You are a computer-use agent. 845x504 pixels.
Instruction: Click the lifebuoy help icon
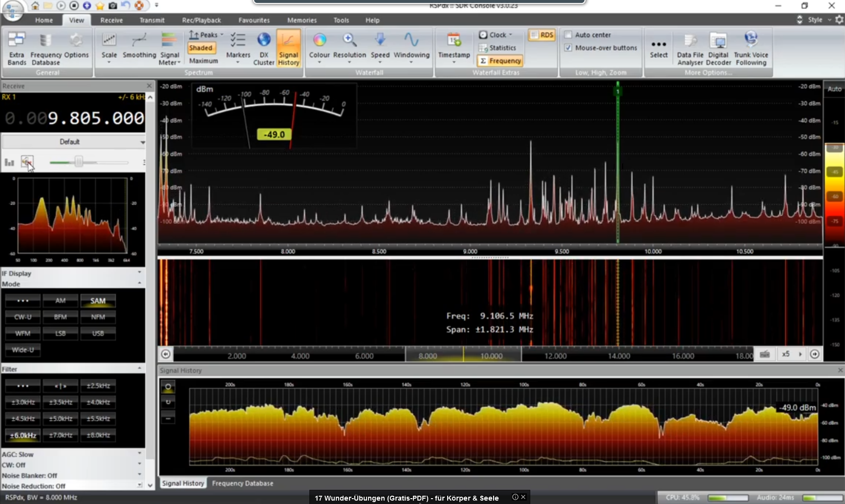click(x=139, y=5)
